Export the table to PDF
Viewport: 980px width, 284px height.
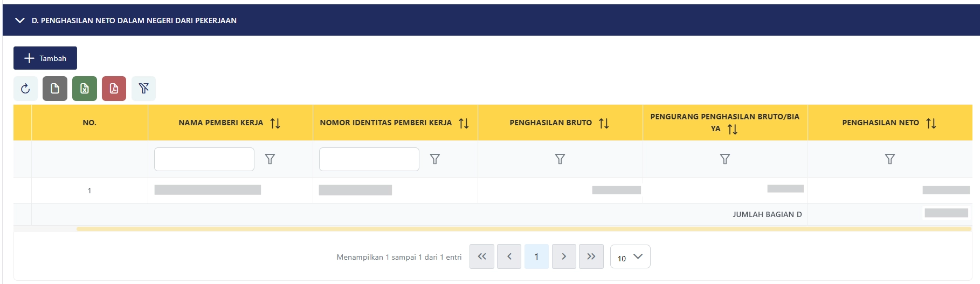coord(114,89)
